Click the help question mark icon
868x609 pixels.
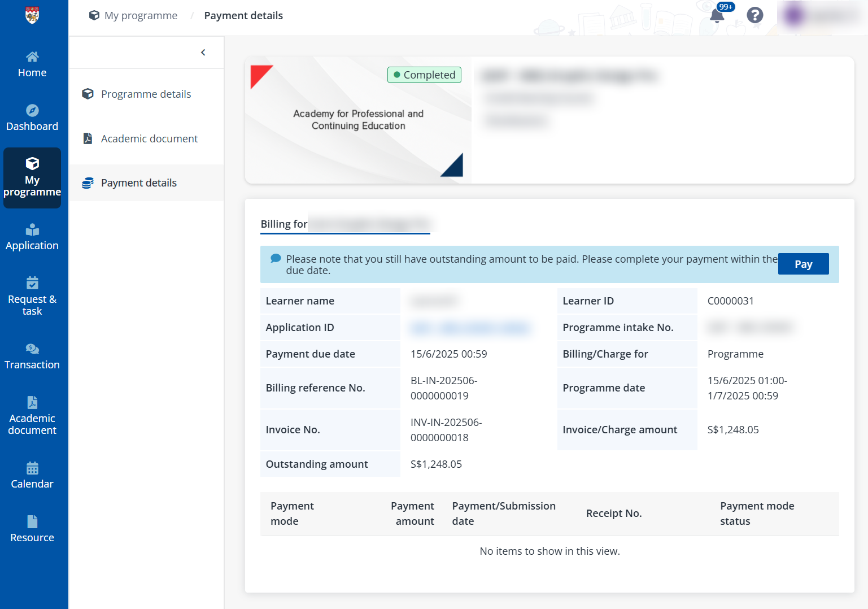754,15
